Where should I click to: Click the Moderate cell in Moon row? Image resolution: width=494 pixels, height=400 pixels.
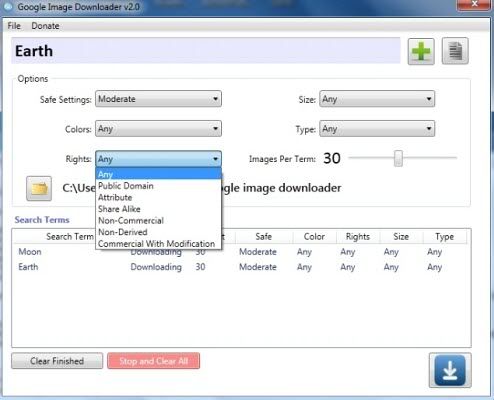(258, 252)
